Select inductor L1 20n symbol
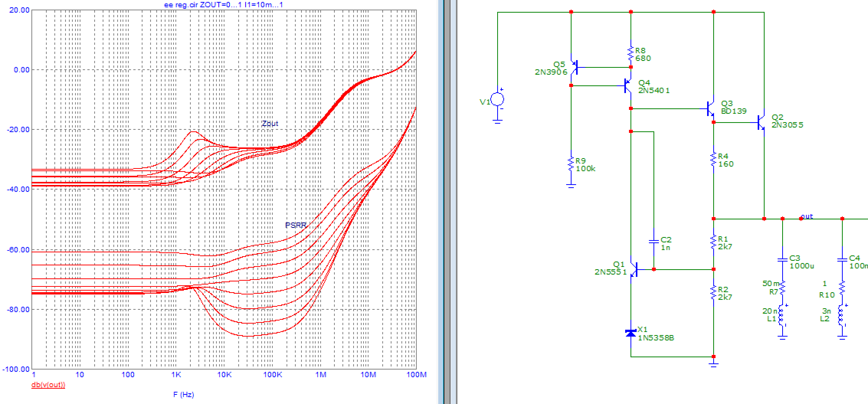This screenshot has height=404, width=868. click(x=781, y=316)
